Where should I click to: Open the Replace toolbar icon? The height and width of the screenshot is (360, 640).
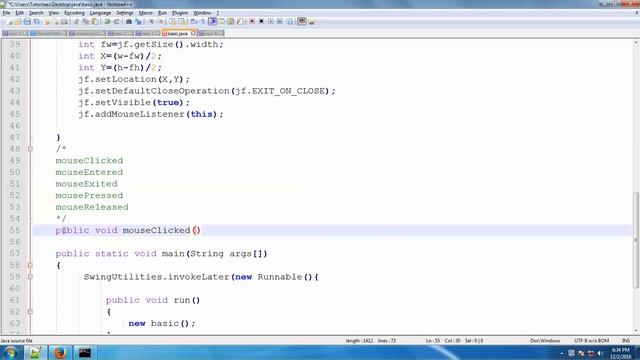(x=138, y=21)
